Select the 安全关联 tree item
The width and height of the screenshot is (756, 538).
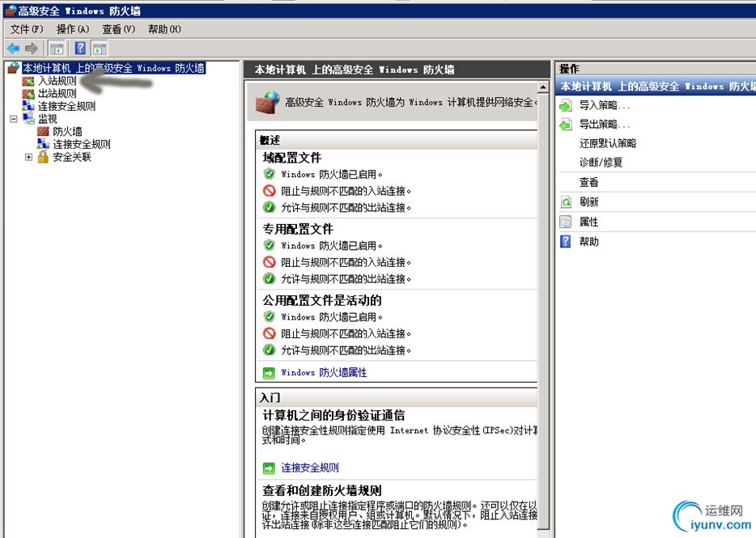click(x=72, y=157)
